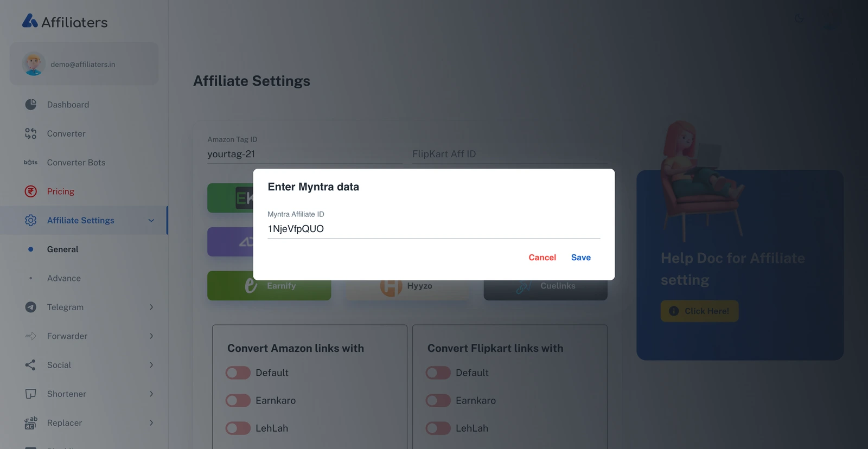Click Save in Myntra dialog
Image resolution: width=868 pixels, height=449 pixels.
point(581,258)
